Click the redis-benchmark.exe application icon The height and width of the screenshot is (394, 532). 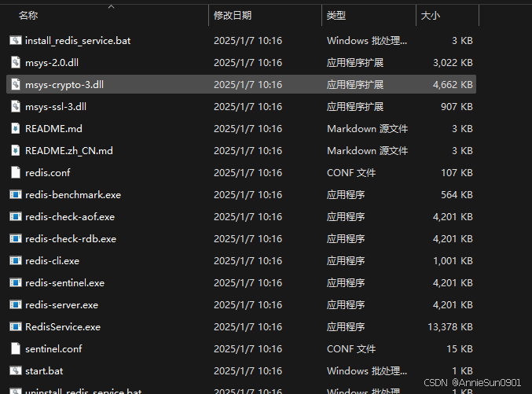(x=16, y=194)
